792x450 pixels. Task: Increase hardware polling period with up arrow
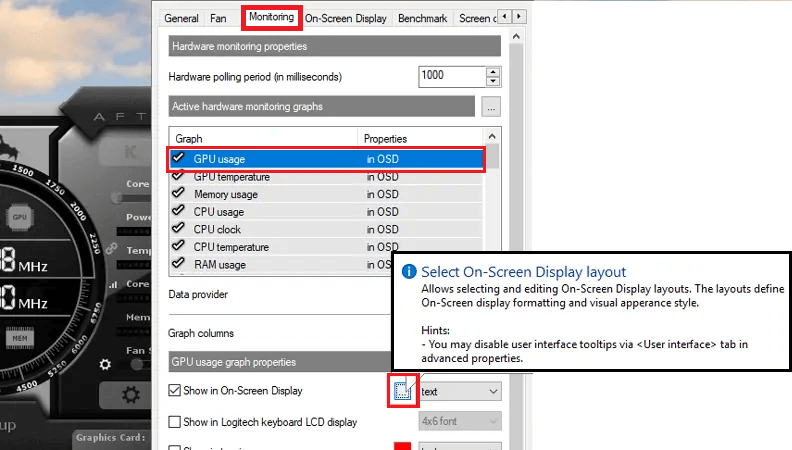(493, 72)
